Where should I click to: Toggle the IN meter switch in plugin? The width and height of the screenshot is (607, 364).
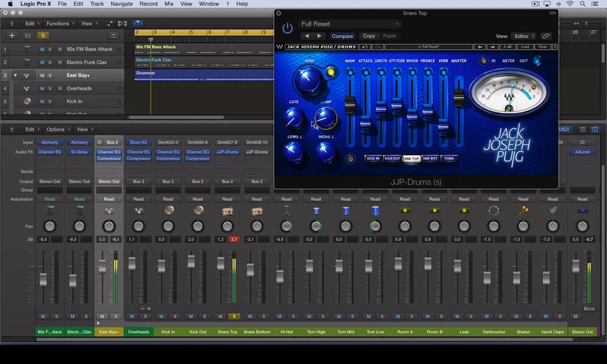coord(483,61)
